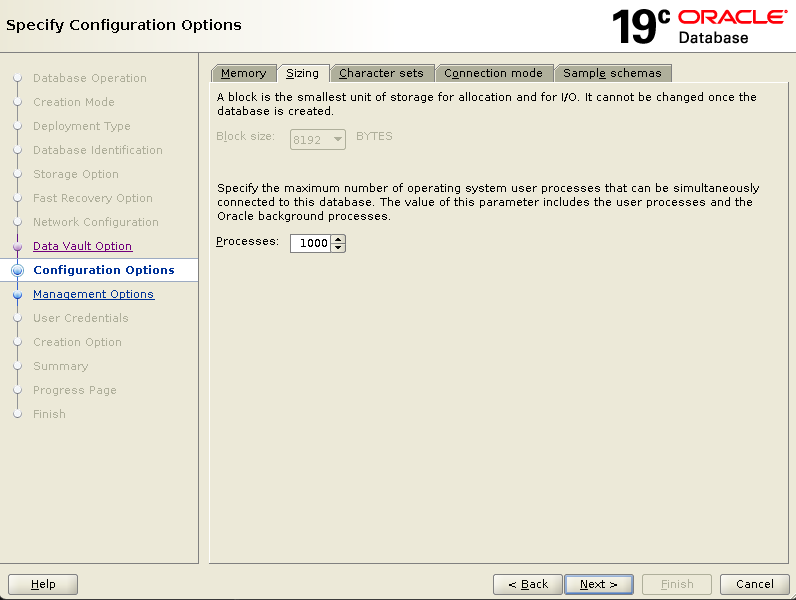Click the Creation Mode step
This screenshot has width=796, height=600.
pyautogui.click(x=74, y=102)
